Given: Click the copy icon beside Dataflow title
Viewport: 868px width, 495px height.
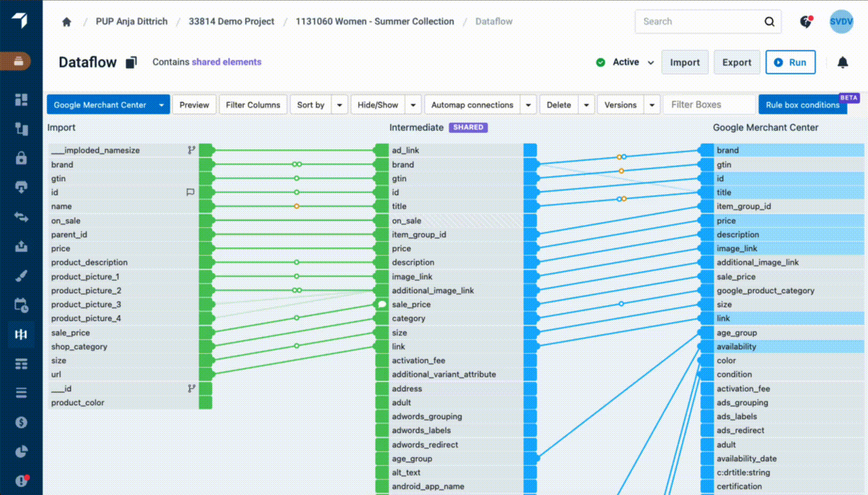Looking at the screenshot, I should [131, 62].
